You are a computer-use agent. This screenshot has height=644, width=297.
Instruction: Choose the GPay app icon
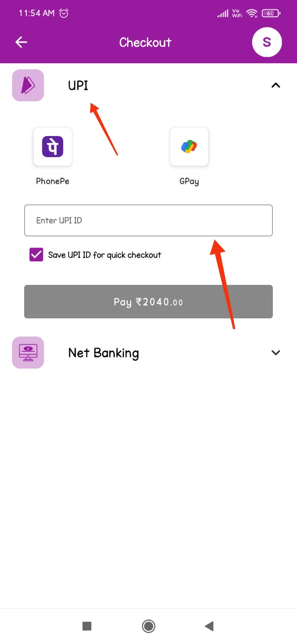click(x=189, y=147)
